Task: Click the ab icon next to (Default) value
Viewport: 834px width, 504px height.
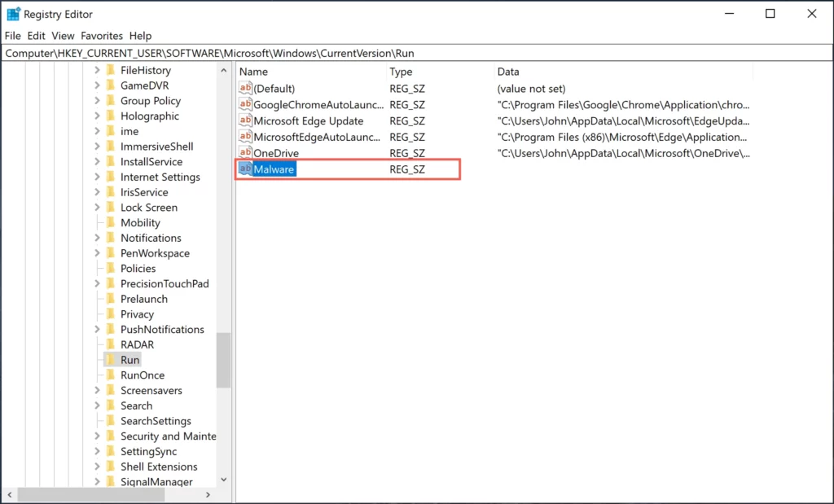Action: point(245,88)
